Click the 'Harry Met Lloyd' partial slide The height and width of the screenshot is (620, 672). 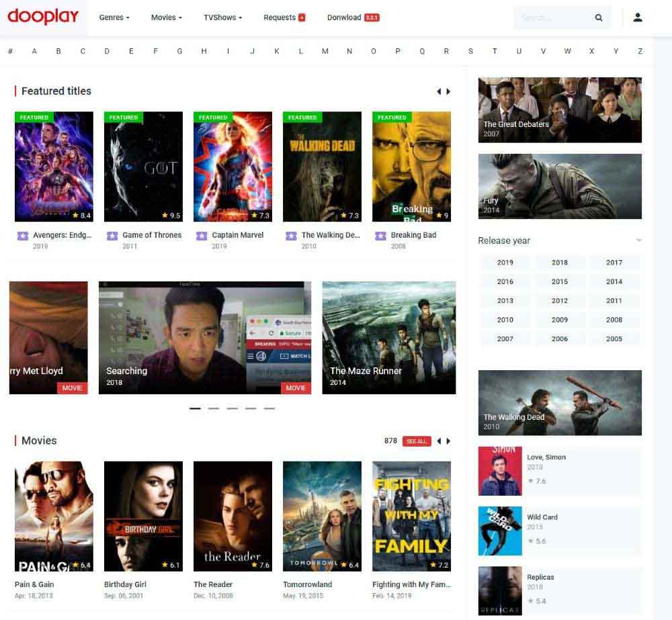48,338
